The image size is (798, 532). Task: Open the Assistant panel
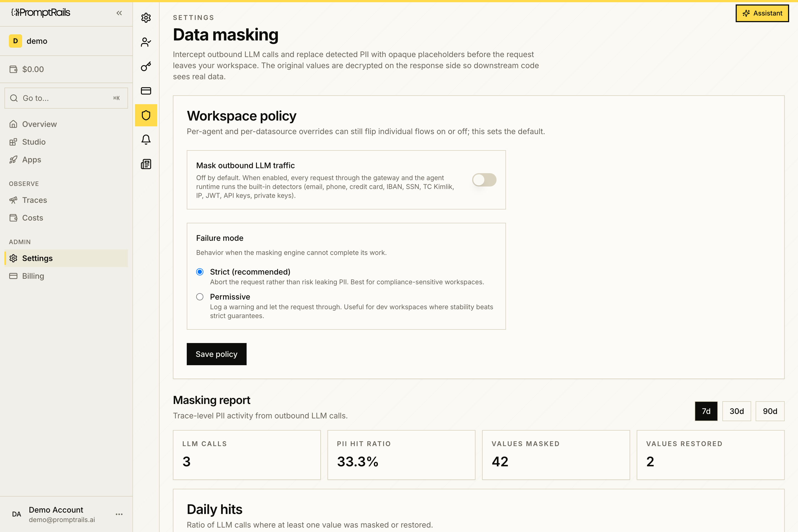point(762,13)
